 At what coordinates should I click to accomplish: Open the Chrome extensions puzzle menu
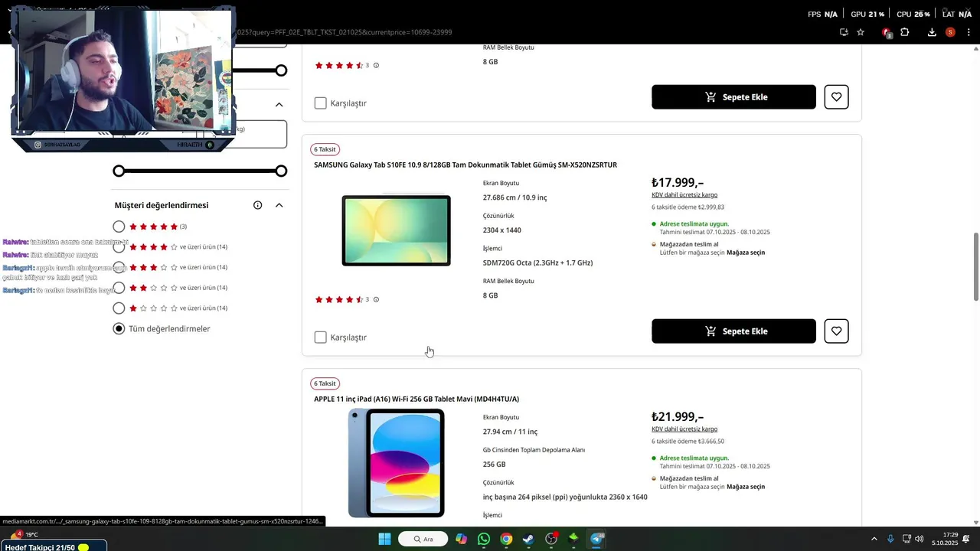(x=905, y=32)
